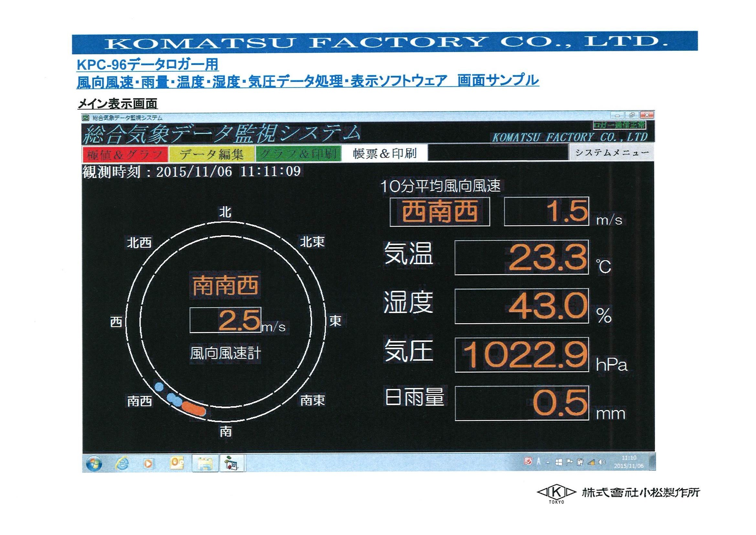Open the Outlook taskbar icon
The height and width of the screenshot is (535, 756).
click(x=177, y=463)
